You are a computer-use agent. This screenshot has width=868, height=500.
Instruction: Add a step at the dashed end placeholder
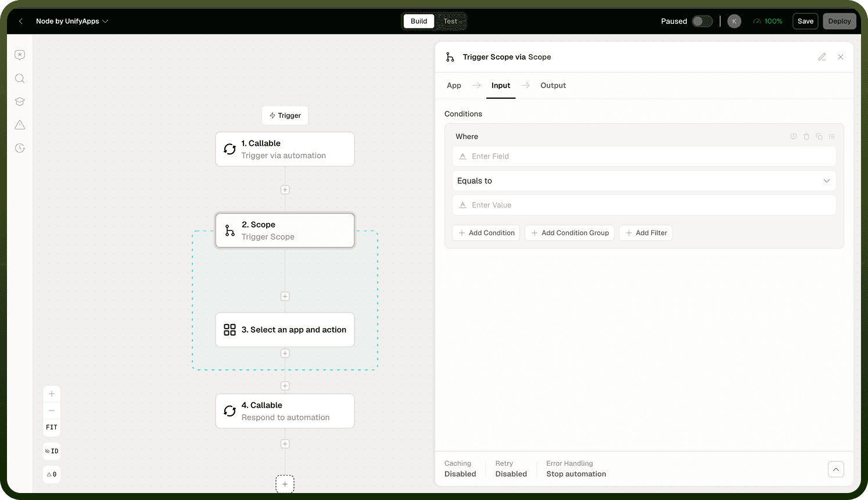tap(285, 484)
